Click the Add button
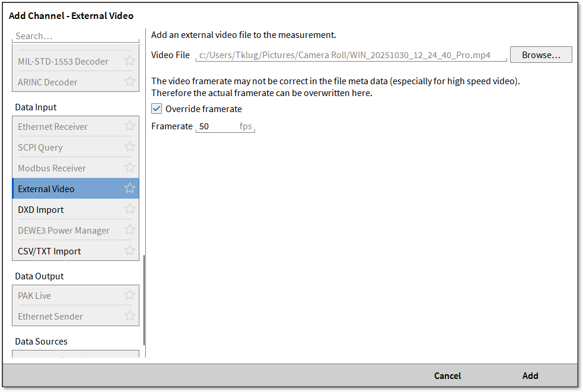Image resolution: width=583 pixels, height=392 pixels. click(x=530, y=375)
